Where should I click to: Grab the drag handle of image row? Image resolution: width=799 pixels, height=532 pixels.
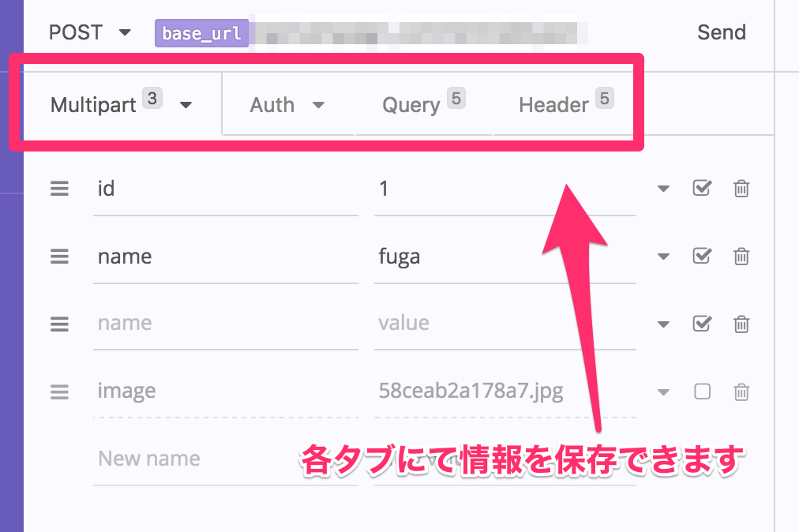(59, 392)
